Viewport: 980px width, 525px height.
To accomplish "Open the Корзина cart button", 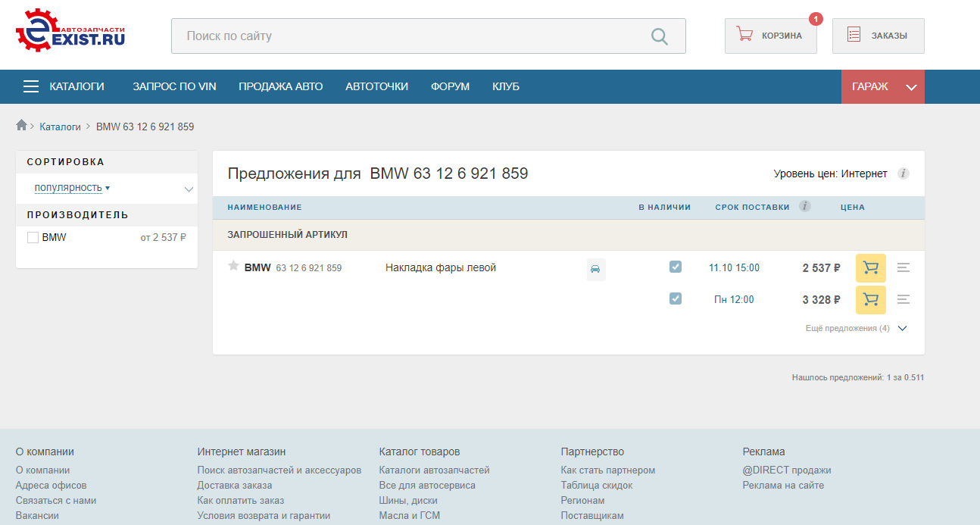I will [770, 36].
